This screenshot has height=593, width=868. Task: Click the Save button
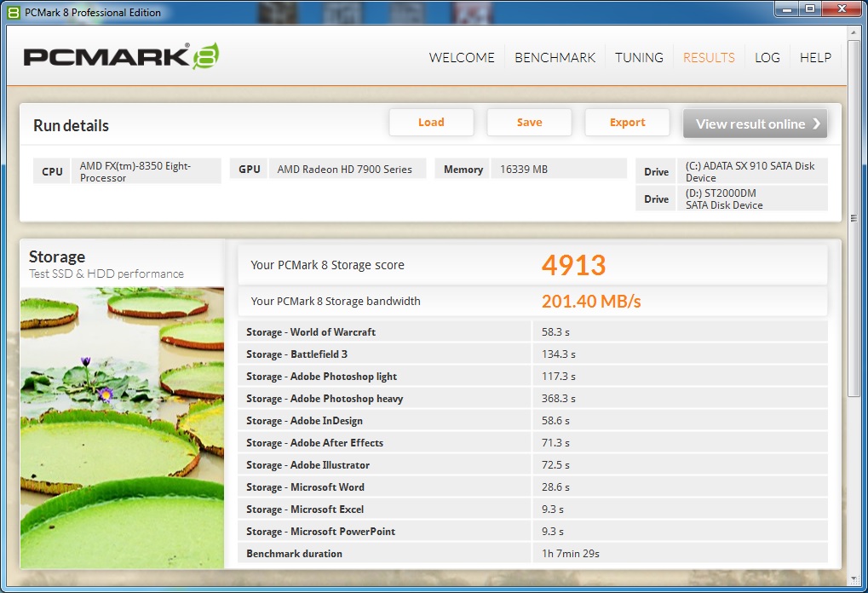(529, 123)
